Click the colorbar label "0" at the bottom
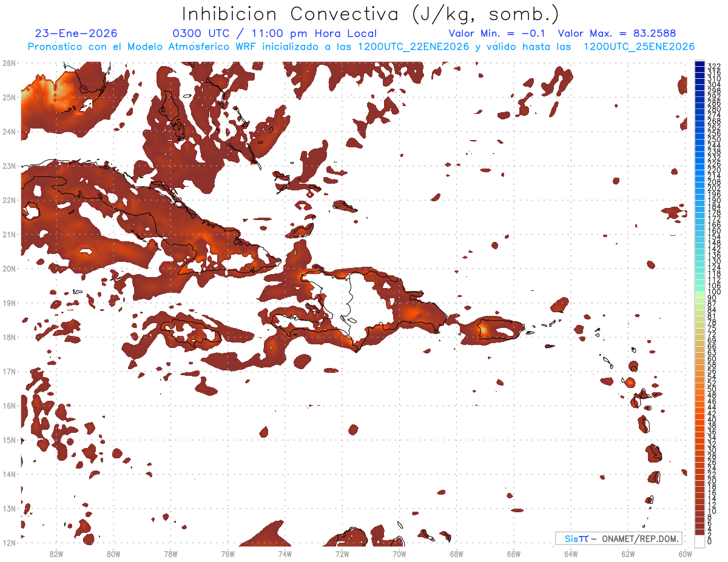The image size is (728, 562). (710, 541)
